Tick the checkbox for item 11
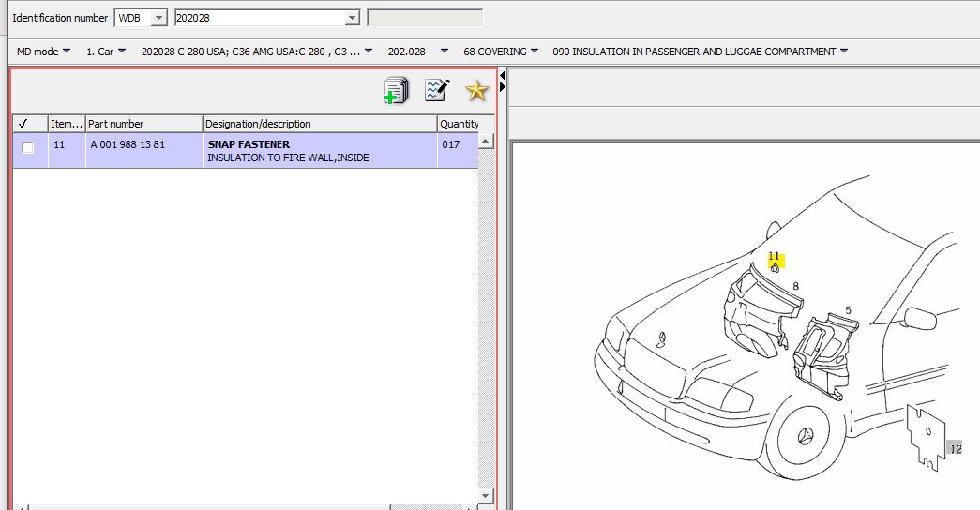 pyautogui.click(x=28, y=148)
